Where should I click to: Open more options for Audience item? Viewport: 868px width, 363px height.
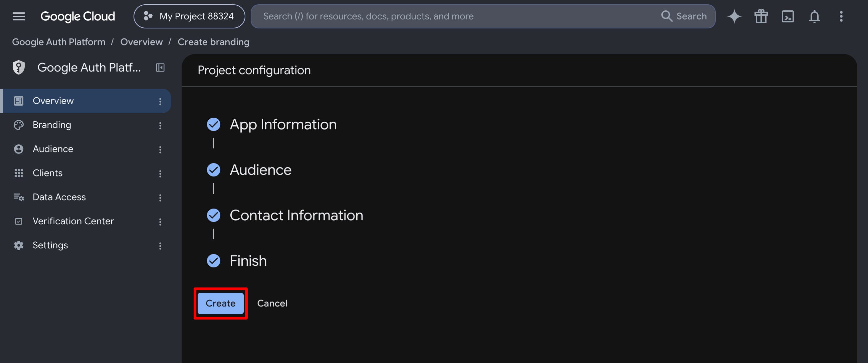[x=160, y=149]
